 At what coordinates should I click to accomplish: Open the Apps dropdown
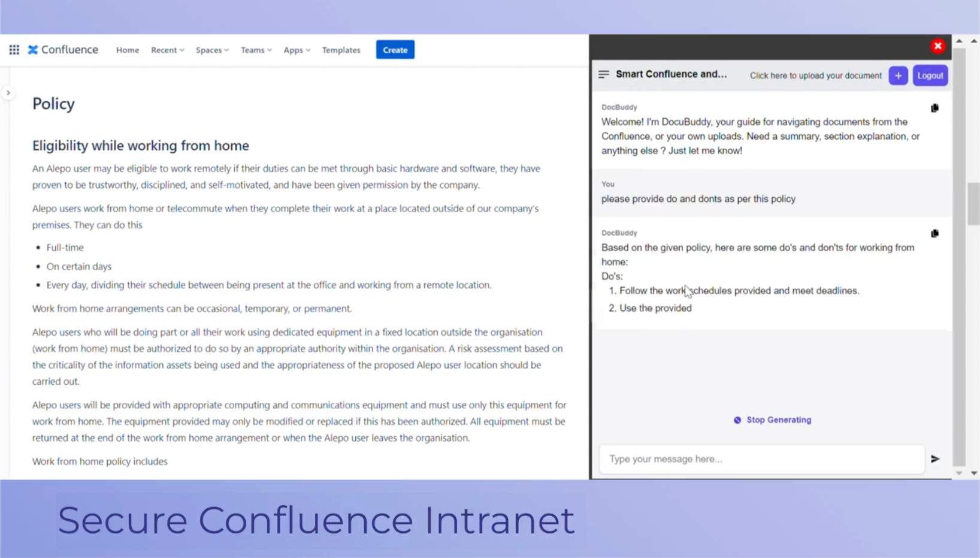coord(297,50)
